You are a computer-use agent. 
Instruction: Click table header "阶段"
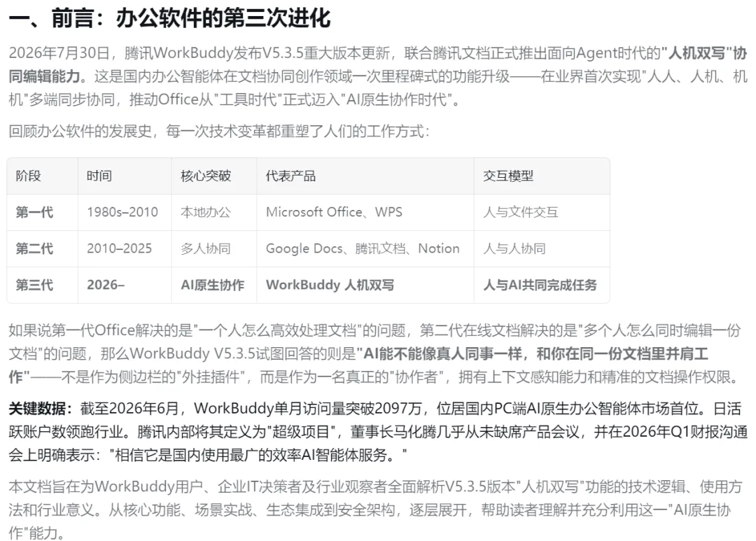(29, 176)
